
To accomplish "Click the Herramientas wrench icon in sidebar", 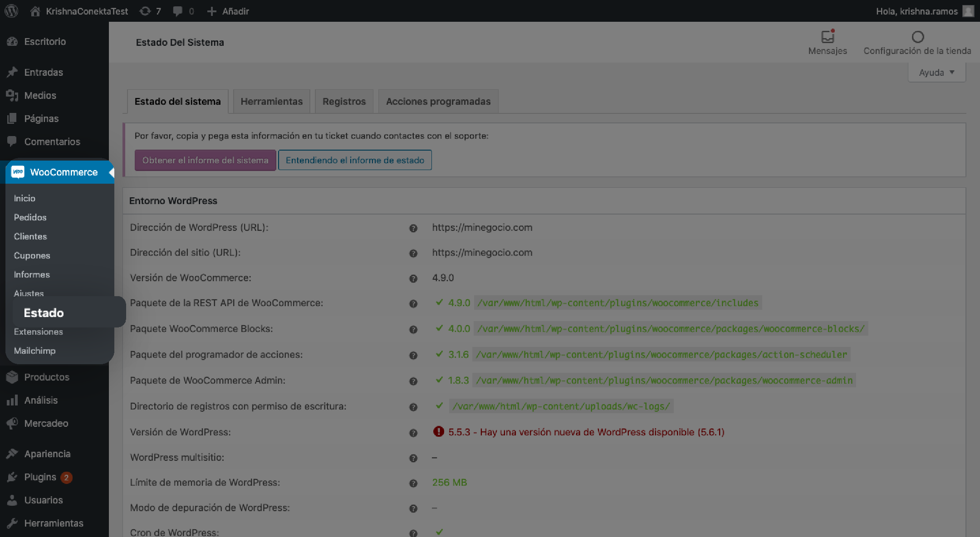I will (12, 523).
